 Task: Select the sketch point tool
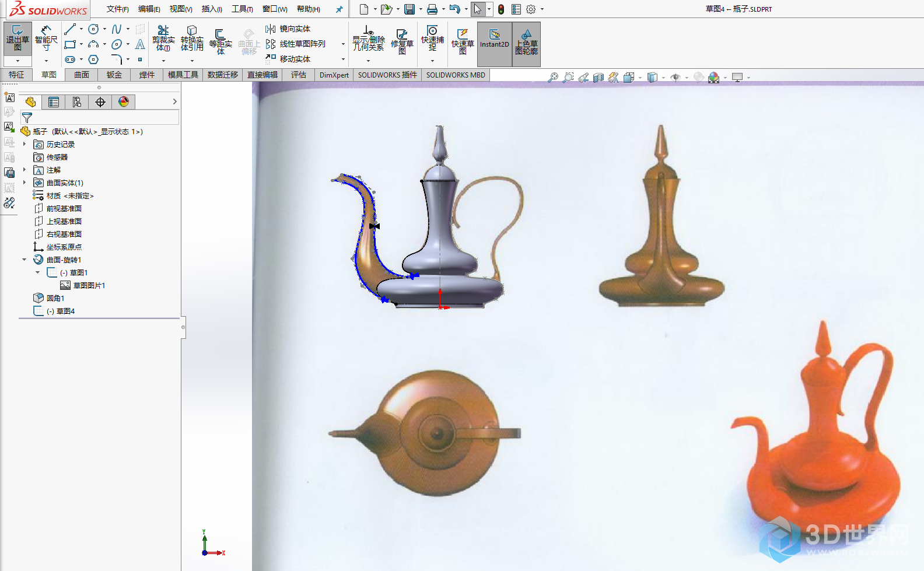coord(140,59)
